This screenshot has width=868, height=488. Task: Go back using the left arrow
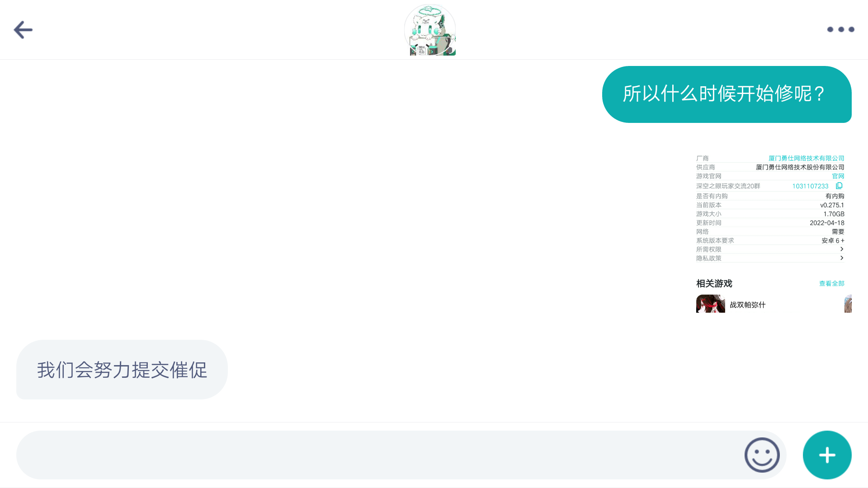[23, 30]
